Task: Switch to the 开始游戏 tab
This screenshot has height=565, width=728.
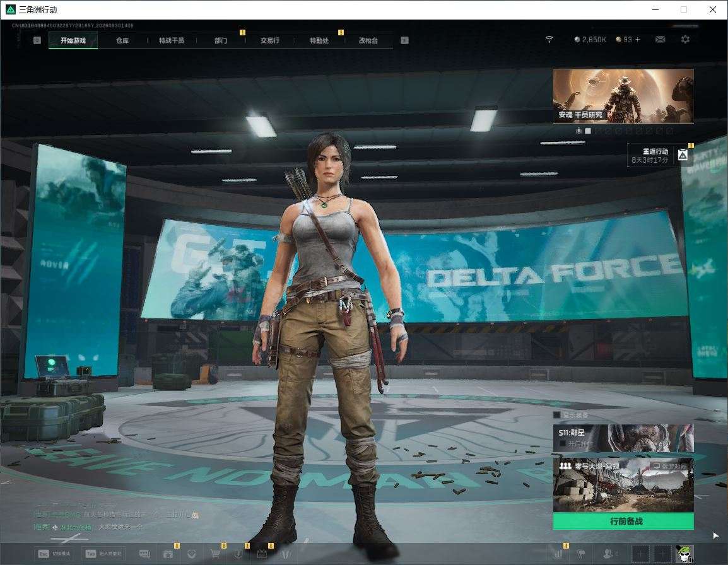Action: 73,40
